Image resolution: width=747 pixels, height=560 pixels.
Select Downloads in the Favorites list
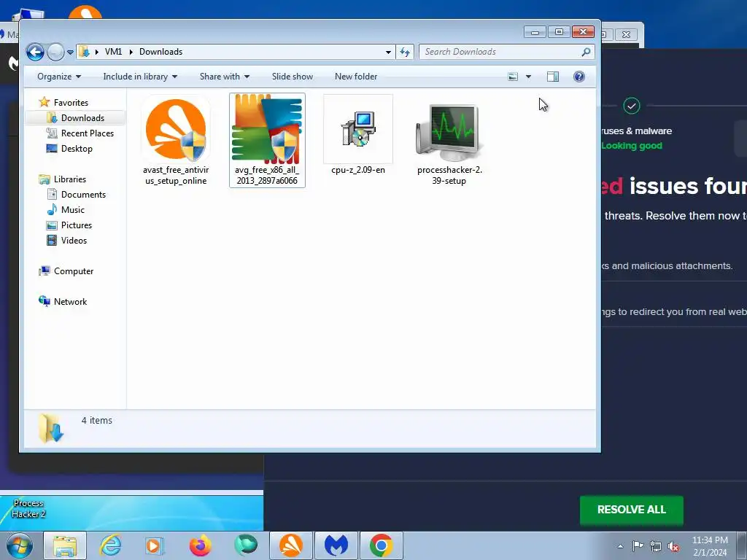82,117
